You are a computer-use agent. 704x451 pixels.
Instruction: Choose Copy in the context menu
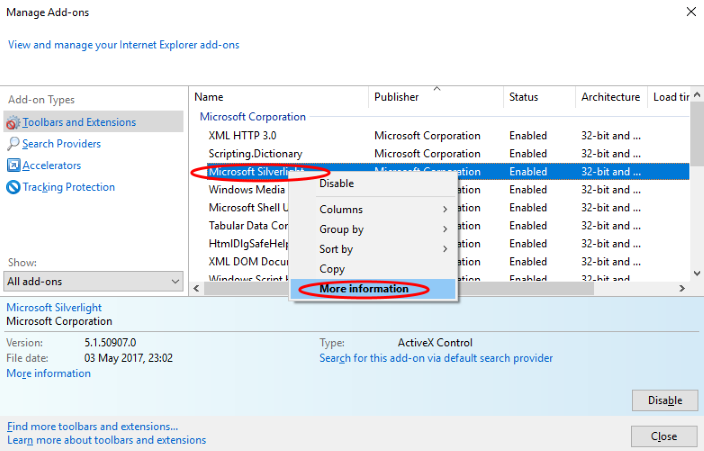pos(374,269)
